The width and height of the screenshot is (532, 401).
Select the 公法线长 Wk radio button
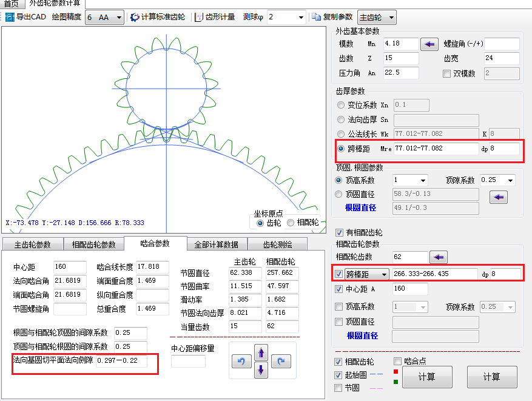(x=341, y=134)
